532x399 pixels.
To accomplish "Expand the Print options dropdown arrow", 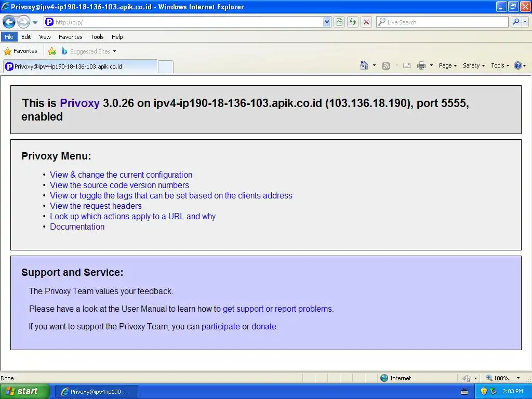I will tap(431, 65).
